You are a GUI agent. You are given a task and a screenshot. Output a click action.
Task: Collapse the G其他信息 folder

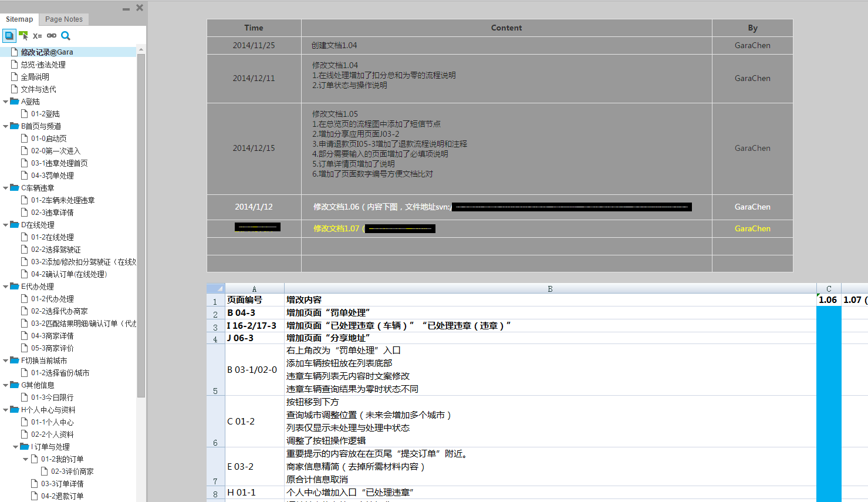pos(6,385)
